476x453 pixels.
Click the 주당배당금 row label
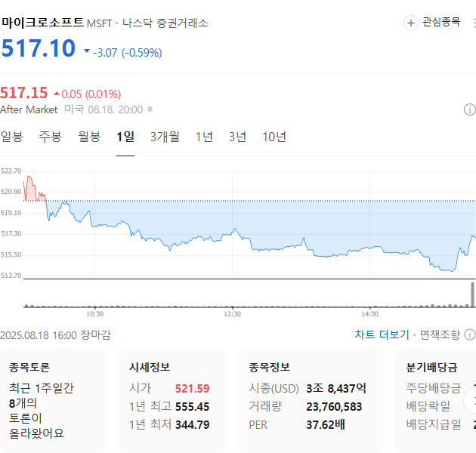pyautogui.click(x=434, y=388)
